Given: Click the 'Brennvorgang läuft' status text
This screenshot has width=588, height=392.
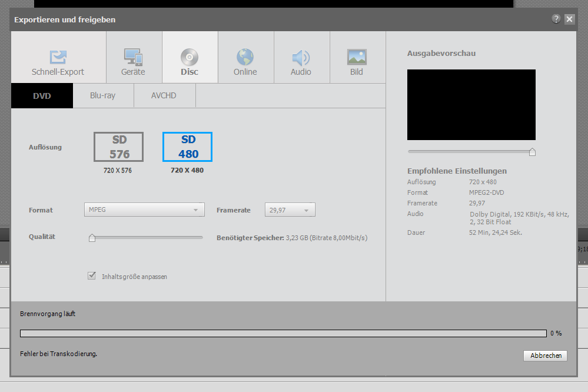Looking at the screenshot, I should coord(48,314).
